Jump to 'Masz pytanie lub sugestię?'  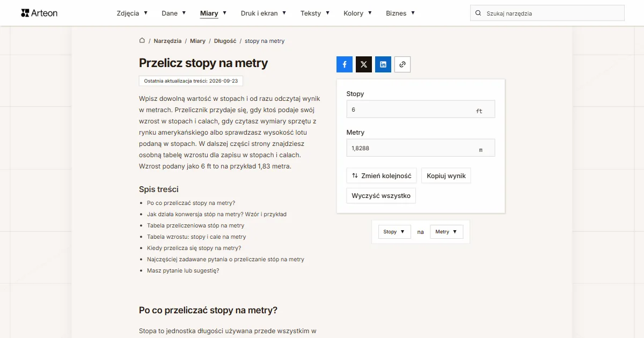(x=183, y=270)
